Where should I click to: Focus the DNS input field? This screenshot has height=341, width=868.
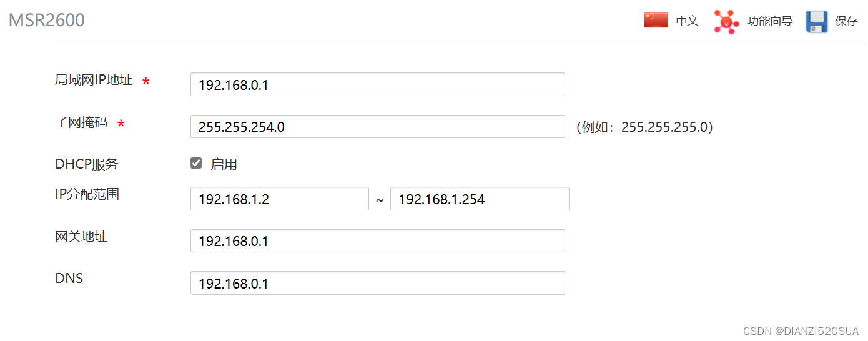[x=377, y=283]
